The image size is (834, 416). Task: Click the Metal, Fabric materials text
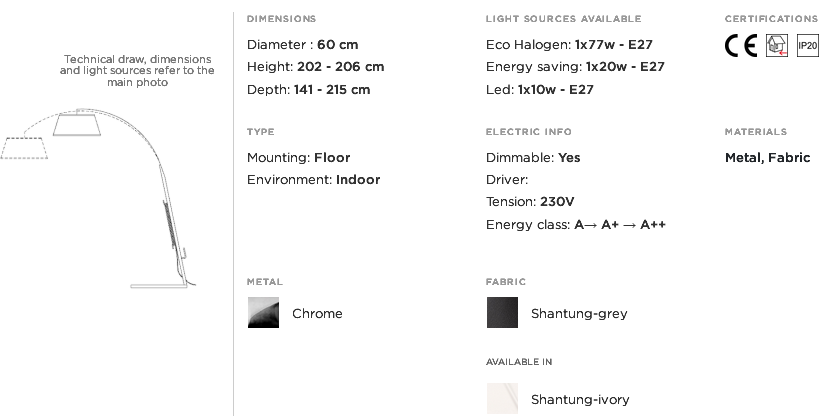click(x=768, y=157)
